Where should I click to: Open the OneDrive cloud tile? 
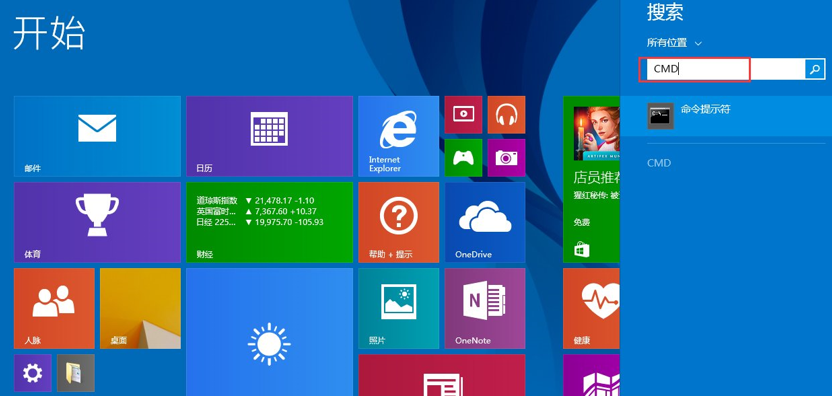point(485,222)
